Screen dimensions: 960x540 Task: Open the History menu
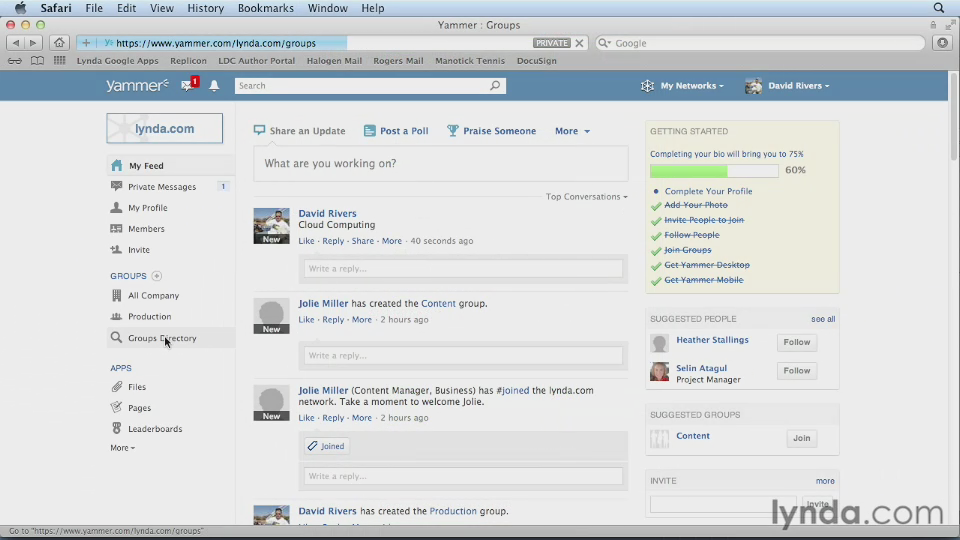[205, 8]
